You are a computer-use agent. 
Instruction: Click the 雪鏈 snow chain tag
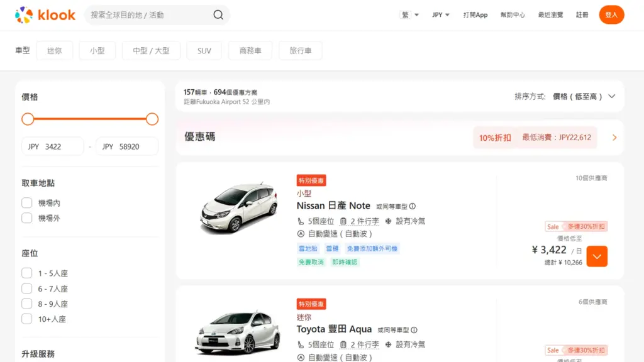click(332, 248)
